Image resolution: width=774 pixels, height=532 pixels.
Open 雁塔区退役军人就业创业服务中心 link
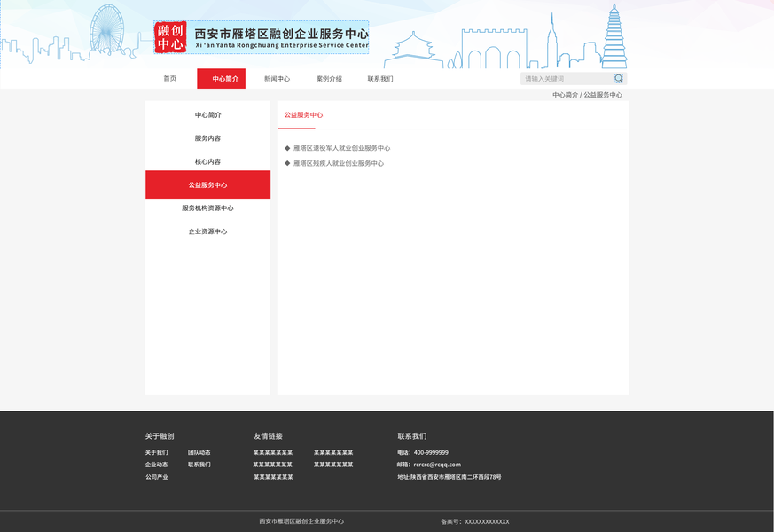pyautogui.click(x=341, y=148)
